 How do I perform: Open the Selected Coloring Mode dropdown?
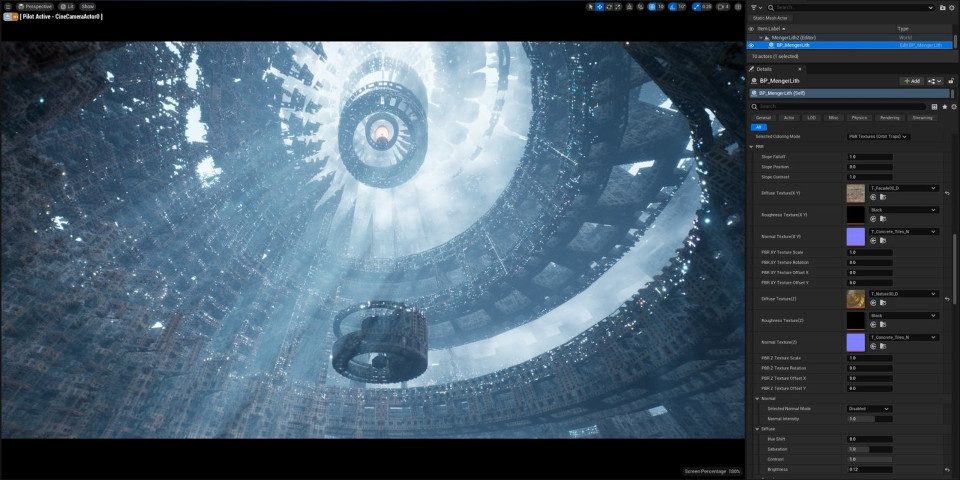[x=877, y=136]
